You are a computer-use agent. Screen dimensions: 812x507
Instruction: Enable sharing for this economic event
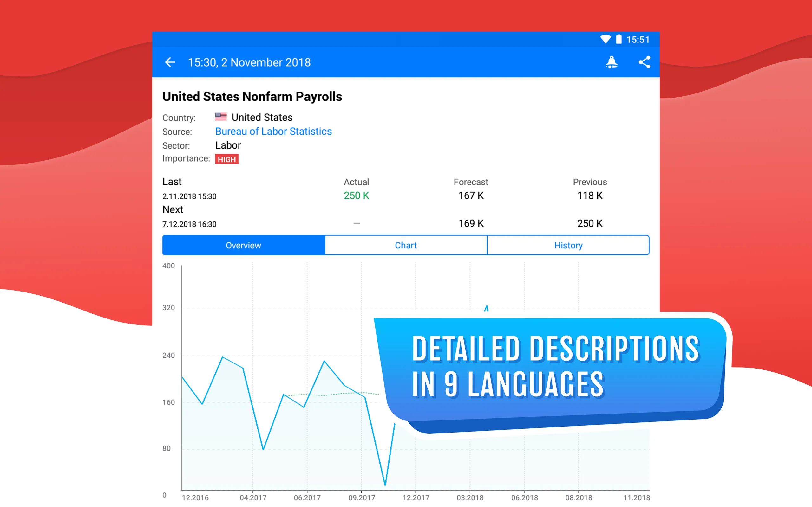pyautogui.click(x=644, y=62)
